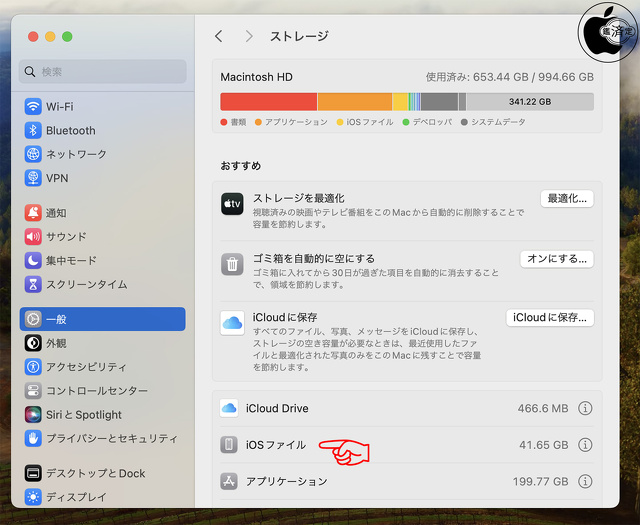Click the 199.77 GB size value
The height and width of the screenshot is (525, 640).
click(540, 481)
